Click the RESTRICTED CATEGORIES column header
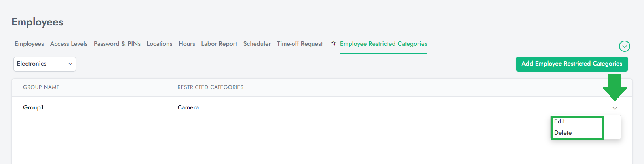644x164 pixels. [x=211, y=87]
